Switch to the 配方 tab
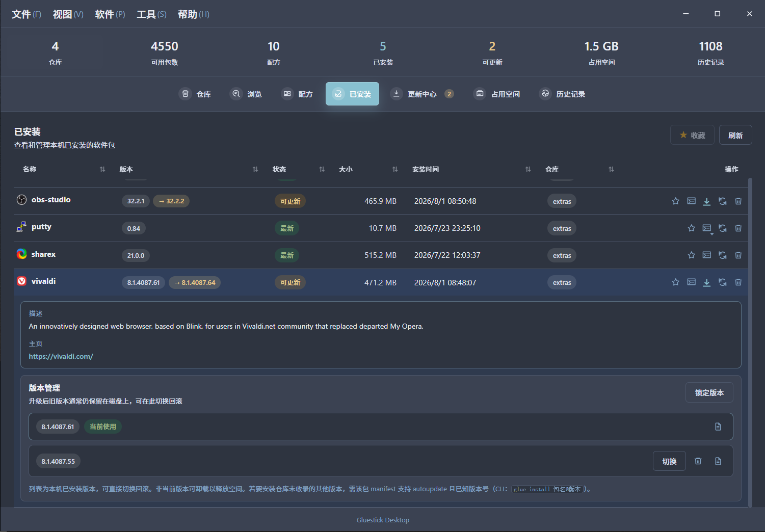 pos(298,94)
